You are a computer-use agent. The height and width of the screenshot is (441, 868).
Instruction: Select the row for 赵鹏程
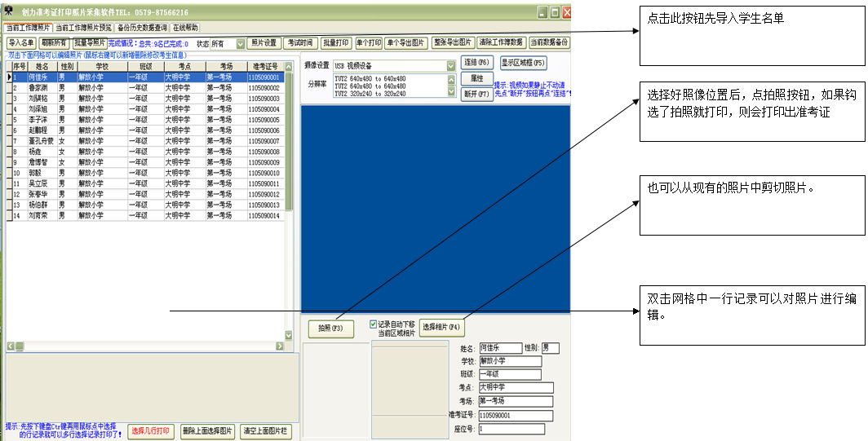coord(145,130)
